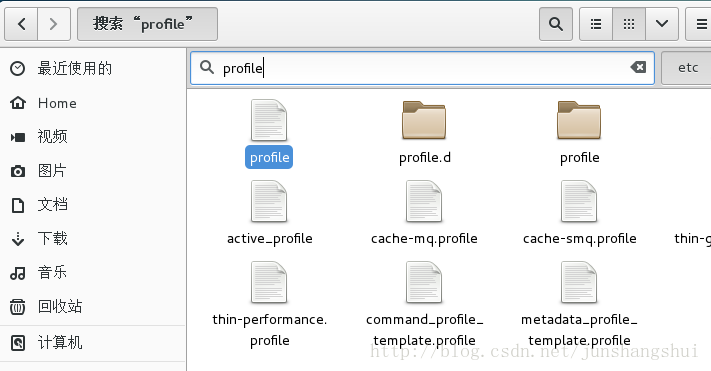Click the 搜索 "profile" location button
711x371 pixels.
147,24
